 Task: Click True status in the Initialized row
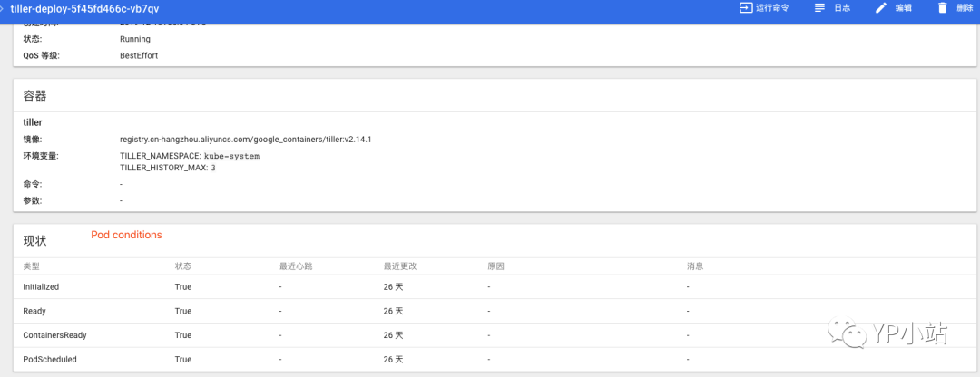coord(183,287)
